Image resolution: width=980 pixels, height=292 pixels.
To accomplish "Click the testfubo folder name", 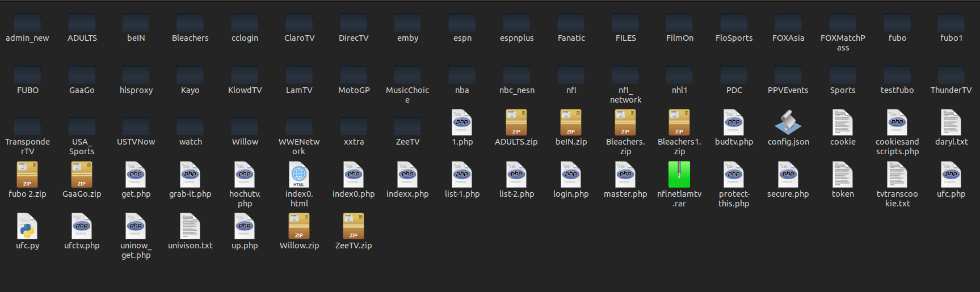I will tap(897, 90).
